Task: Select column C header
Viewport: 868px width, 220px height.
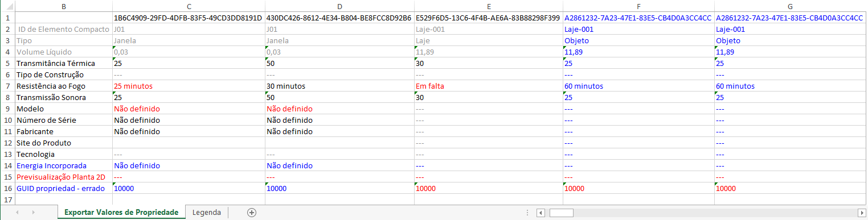Action: click(x=189, y=6)
